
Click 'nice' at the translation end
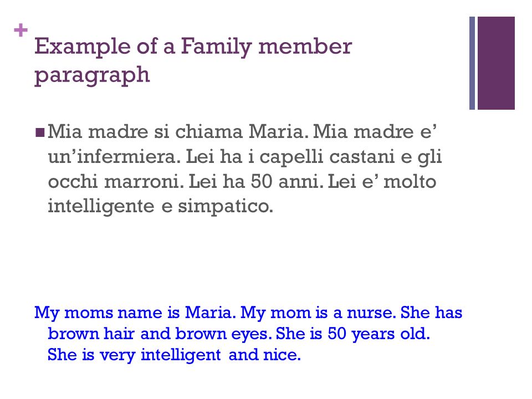pyautogui.click(x=282, y=355)
